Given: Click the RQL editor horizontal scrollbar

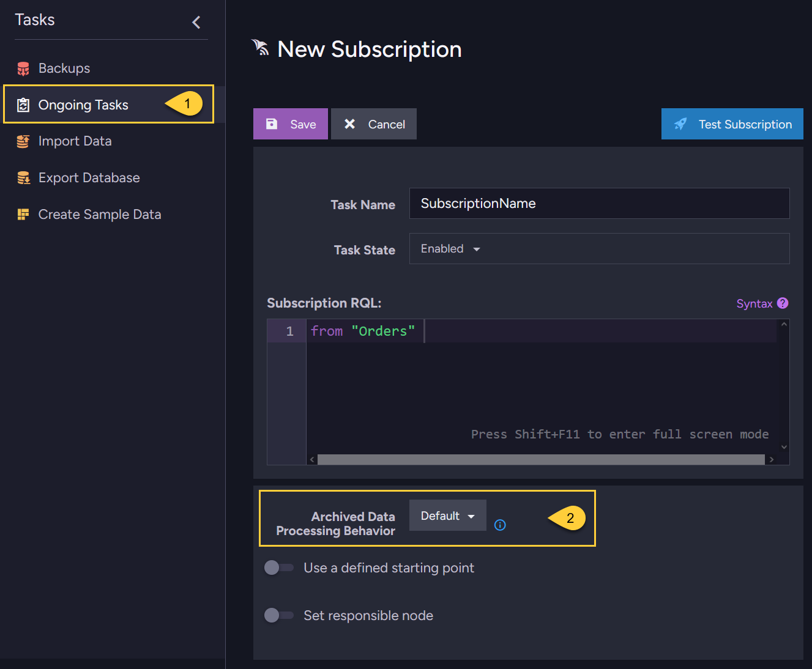Looking at the screenshot, I should point(541,459).
